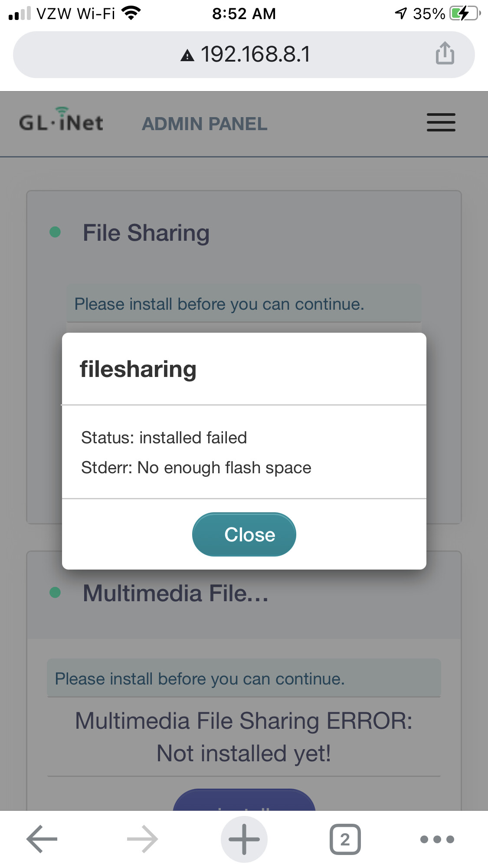Tap the battery indicator in status bar
488x868 pixels.
pyautogui.click(x=464, y=13)
